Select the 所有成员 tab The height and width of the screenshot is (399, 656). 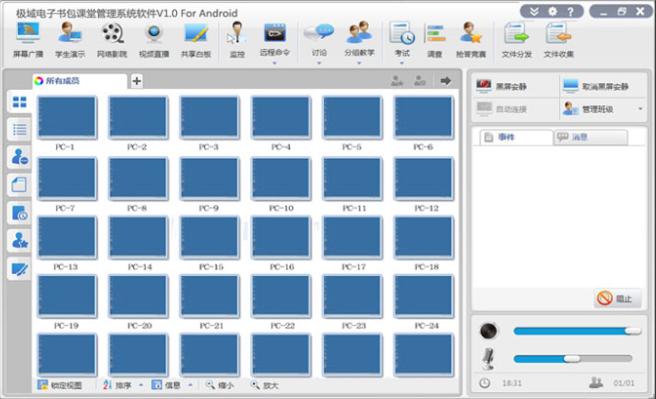click(79, 81)
